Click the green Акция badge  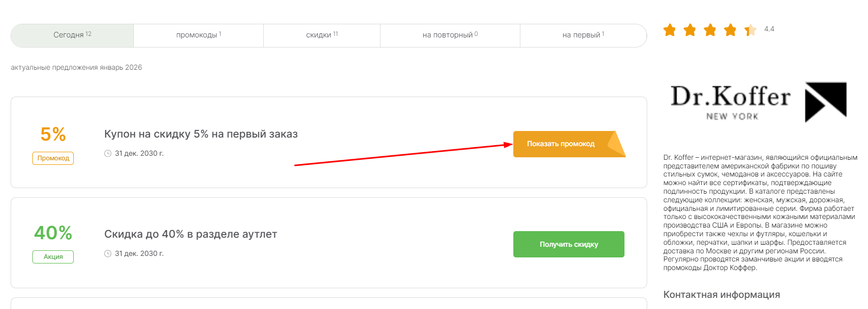[53, 257]
